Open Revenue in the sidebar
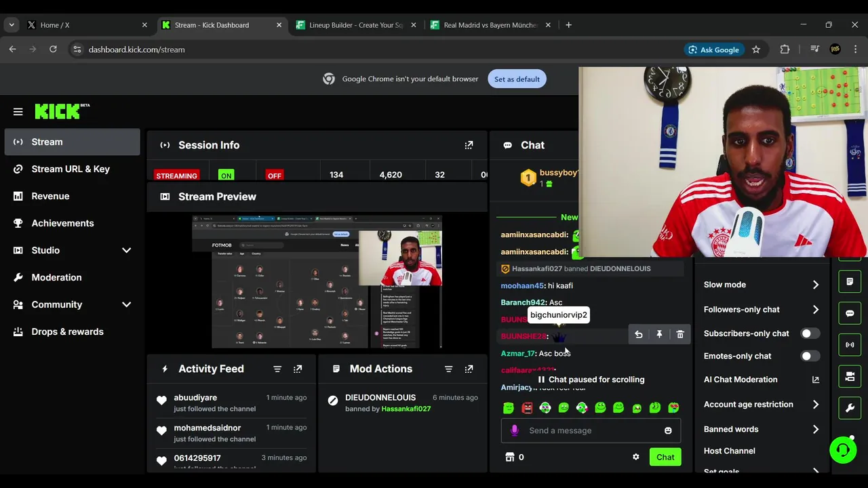868x488 pixels. (72, 196)
